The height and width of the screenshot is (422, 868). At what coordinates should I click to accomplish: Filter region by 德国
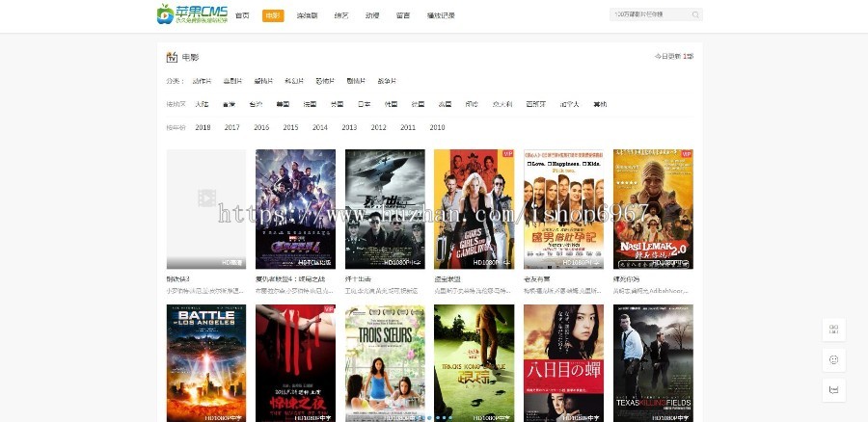coord(418,104)
